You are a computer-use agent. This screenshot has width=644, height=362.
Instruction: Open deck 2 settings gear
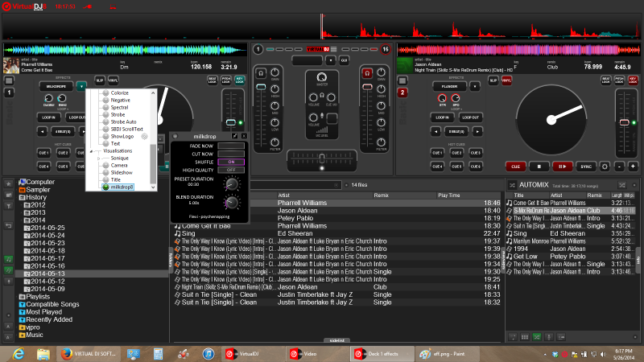(x=605, y=167)
